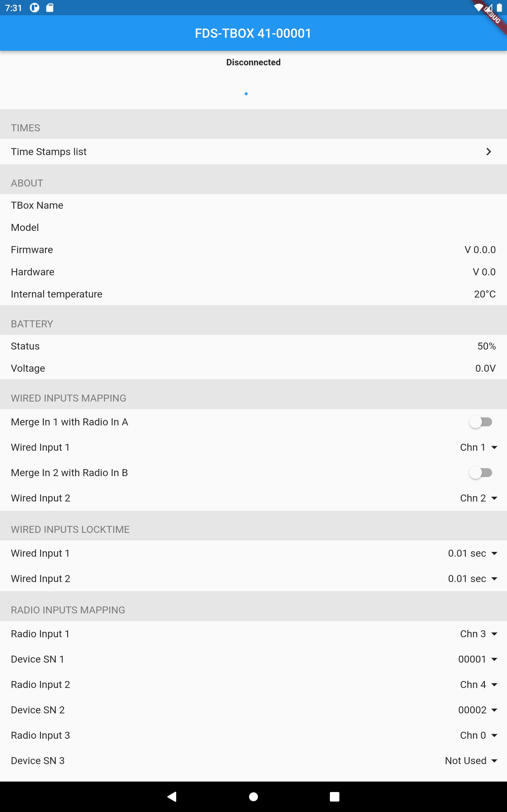Screen dimensions: 507x812
Task: Open the Time Stamps list entry
Action: (x=253, y=152)
